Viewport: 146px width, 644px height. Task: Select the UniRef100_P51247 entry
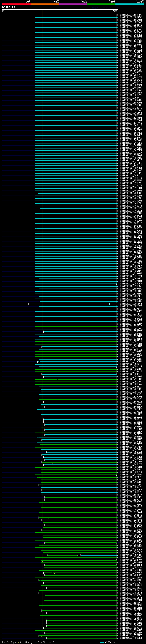[131, 490]
